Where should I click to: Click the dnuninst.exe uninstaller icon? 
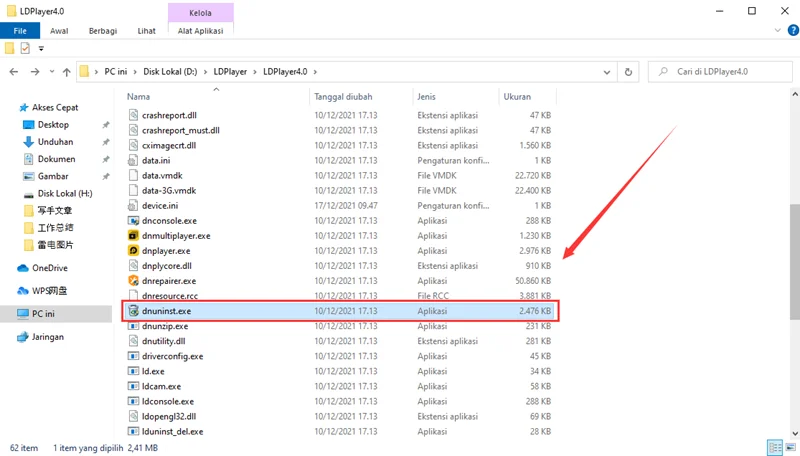[x=133, y=311]
